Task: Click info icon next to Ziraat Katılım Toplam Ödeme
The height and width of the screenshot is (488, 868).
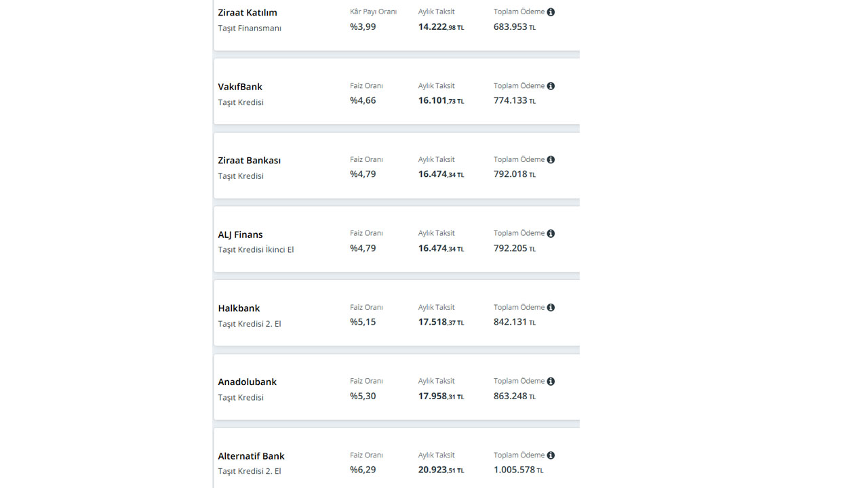Action: click(x=551, y=12)
